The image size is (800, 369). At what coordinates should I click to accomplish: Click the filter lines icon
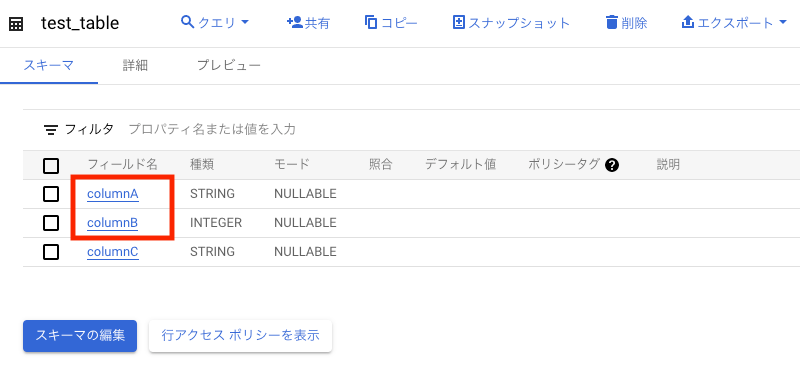pos(51,130)
